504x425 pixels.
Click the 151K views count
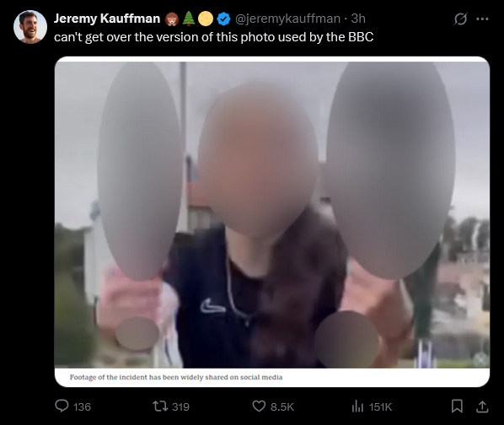pos(381,407)
